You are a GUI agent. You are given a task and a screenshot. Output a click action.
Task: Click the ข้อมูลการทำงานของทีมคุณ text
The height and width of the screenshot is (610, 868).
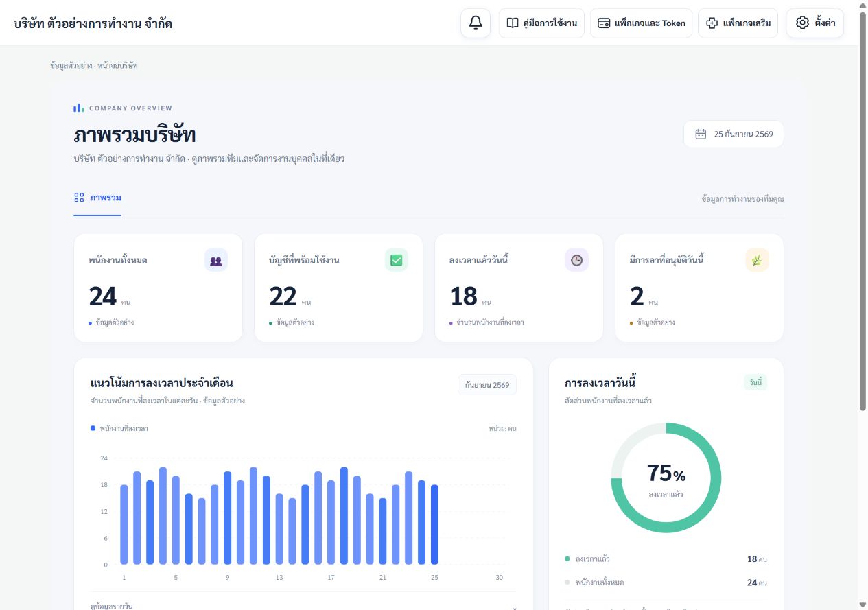coord(742,199)
